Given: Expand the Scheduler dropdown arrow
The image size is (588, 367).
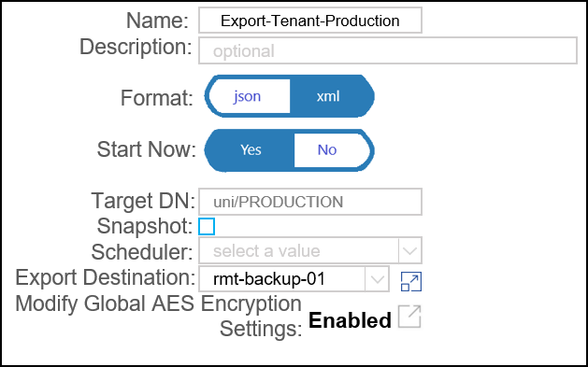Looking at the screenshot, I should coord(409,250).
